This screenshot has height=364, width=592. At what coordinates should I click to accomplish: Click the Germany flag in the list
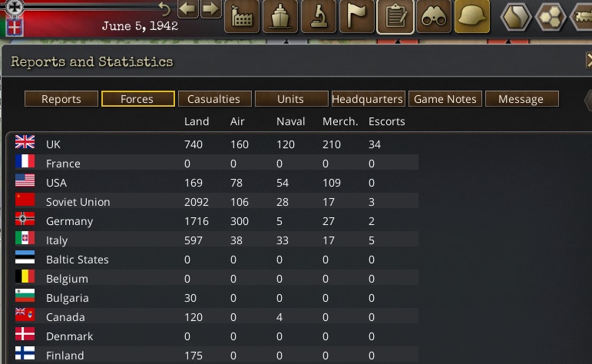pyautogui.click(x=25, y=220)
